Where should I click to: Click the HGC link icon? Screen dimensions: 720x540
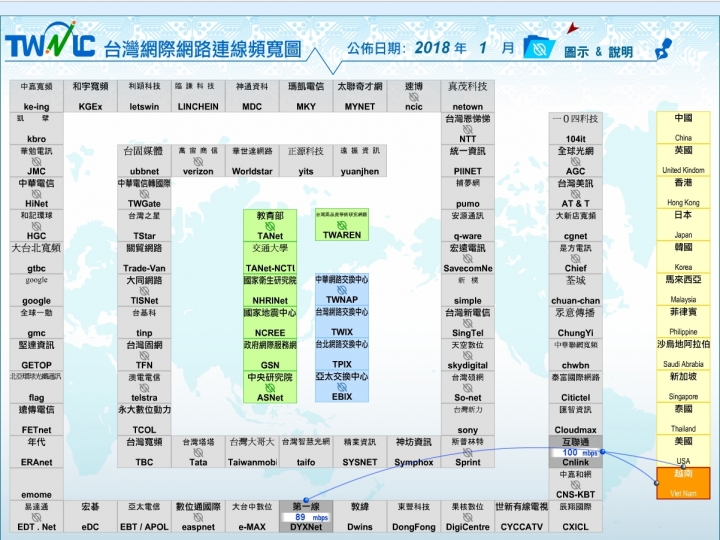tap(36, 226)
